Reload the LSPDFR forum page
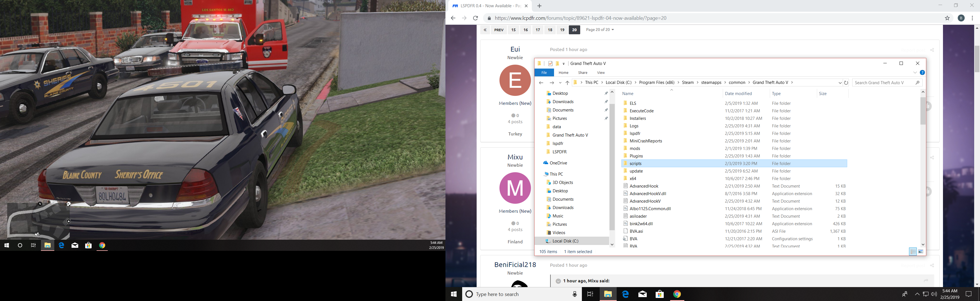 tap(475, 18)
